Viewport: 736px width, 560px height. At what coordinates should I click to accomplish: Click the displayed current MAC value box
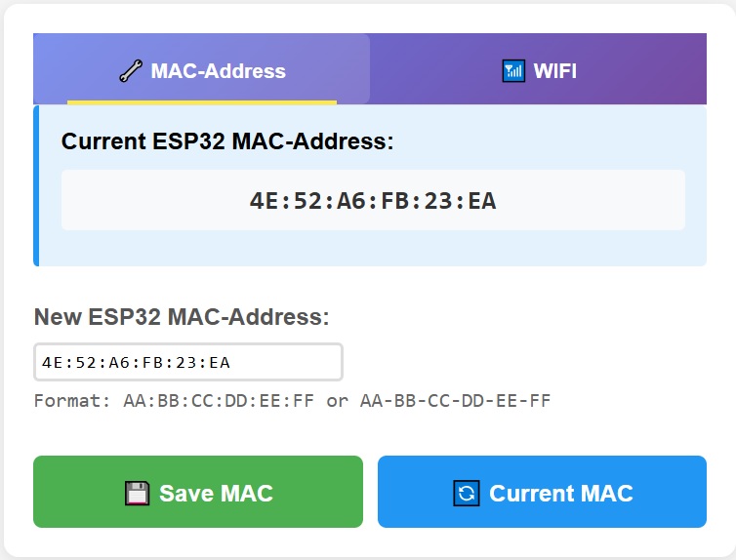(373, 201)
